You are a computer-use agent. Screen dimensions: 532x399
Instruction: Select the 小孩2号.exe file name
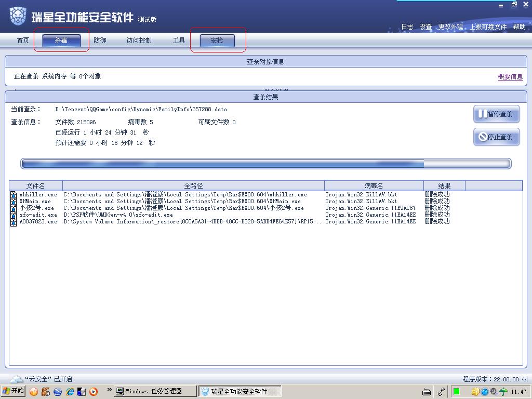(37, 208)
